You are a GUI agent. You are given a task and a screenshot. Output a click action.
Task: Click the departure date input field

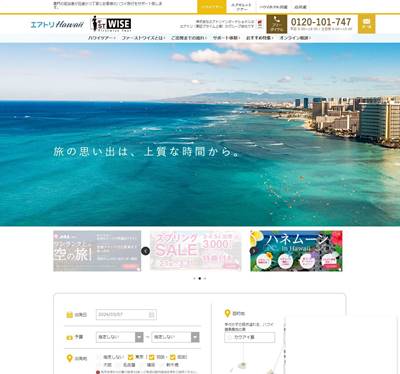126,314
